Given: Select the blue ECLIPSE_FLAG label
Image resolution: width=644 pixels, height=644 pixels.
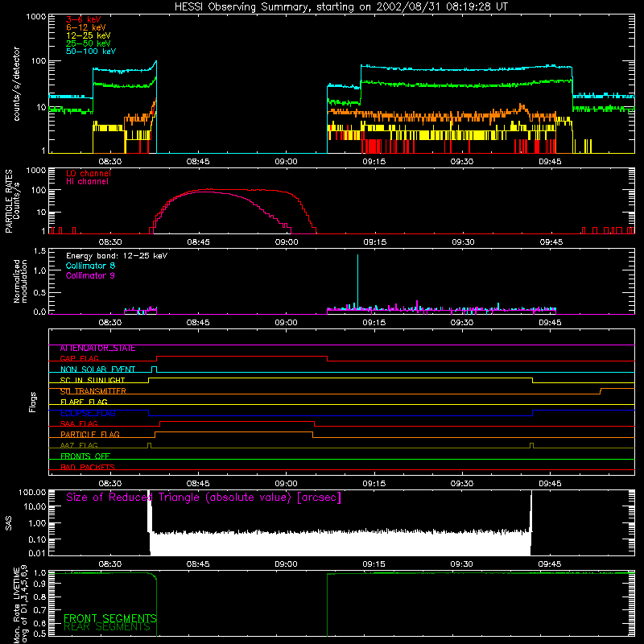Looking at the screenshot, I should [88, 413].
